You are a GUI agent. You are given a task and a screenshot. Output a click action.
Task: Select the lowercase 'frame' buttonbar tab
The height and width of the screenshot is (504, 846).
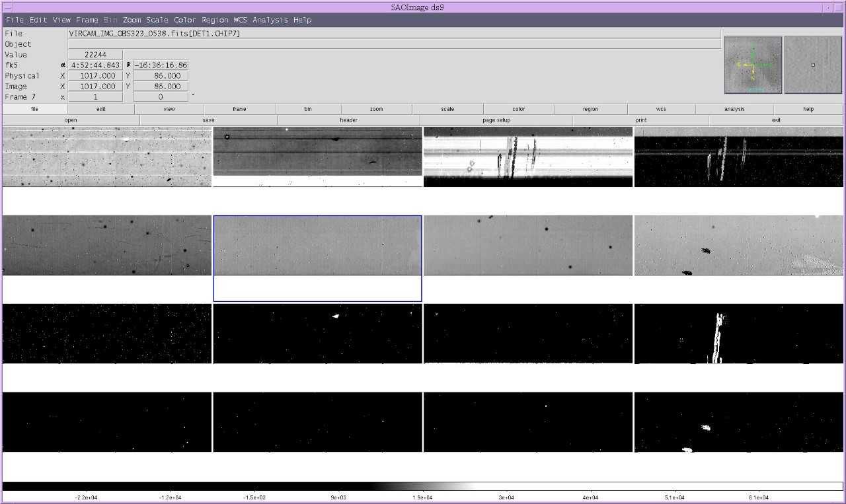click(239, 109)
